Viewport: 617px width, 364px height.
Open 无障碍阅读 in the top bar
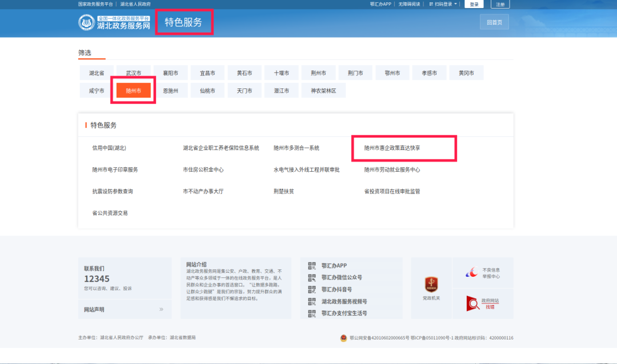[409, 4]
